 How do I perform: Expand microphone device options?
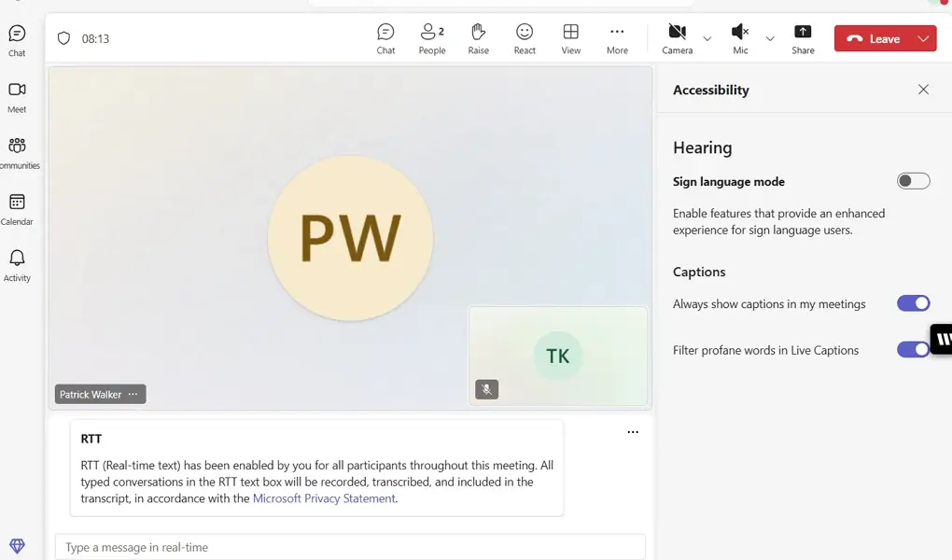tap(769, 39)
